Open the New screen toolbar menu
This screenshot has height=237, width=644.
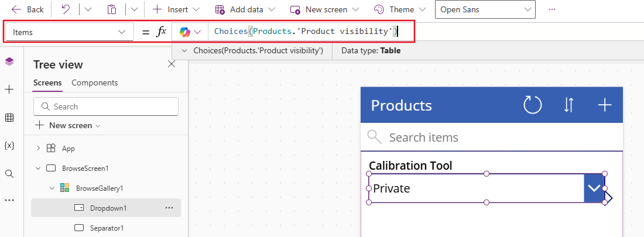click(324, 9)
